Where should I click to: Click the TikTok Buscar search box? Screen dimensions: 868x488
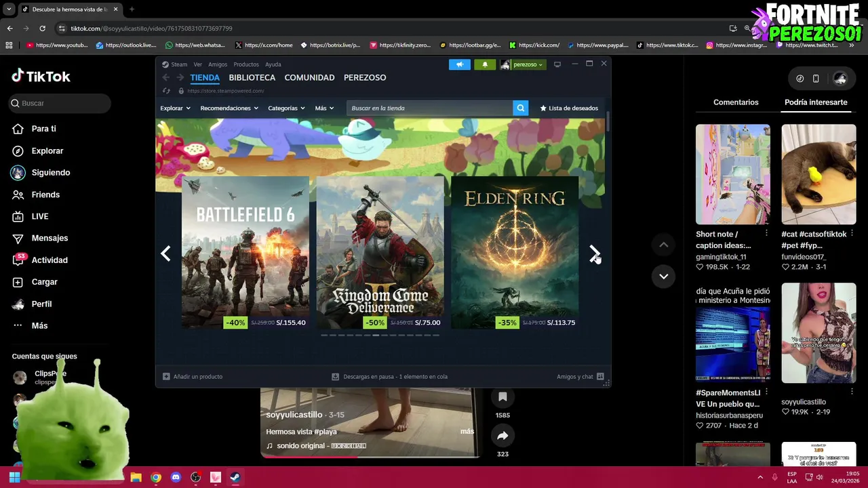point(60,103)
